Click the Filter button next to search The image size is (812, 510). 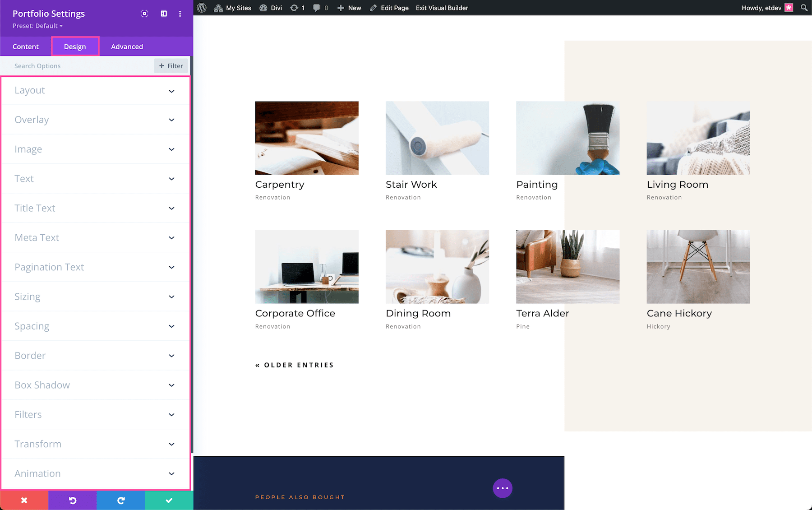[x=171, y=65]
